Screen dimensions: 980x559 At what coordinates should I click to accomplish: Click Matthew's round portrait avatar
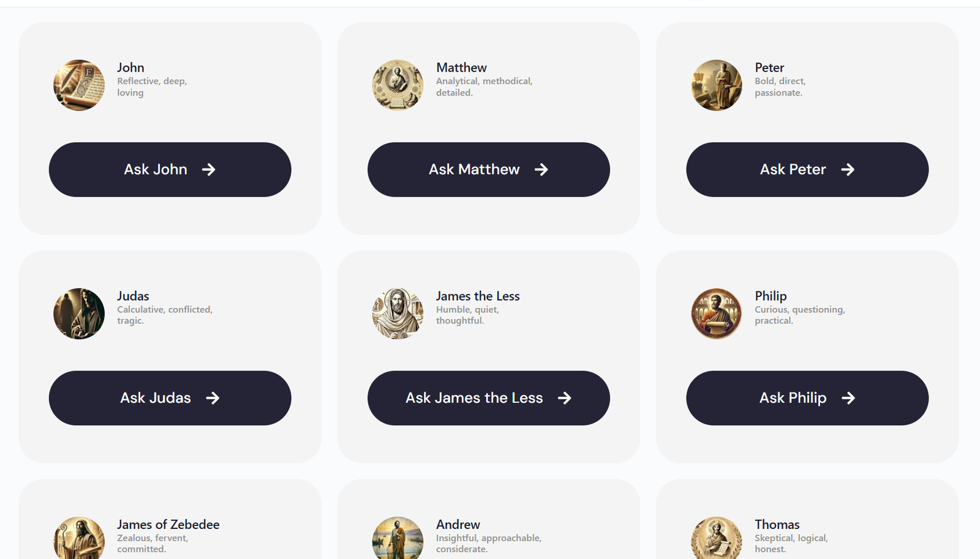pos(398,85)
